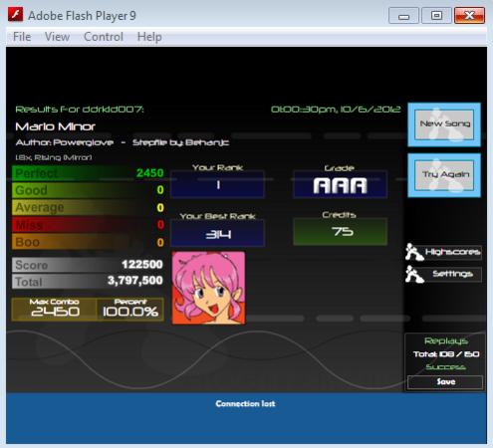Click the Settings dancer icon
Screen dimensions: 493x448
(x=414, y=274)
